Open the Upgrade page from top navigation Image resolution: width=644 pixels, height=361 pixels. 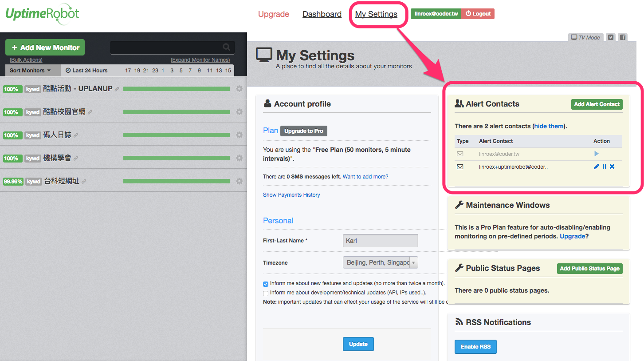(x=274, y=14)
